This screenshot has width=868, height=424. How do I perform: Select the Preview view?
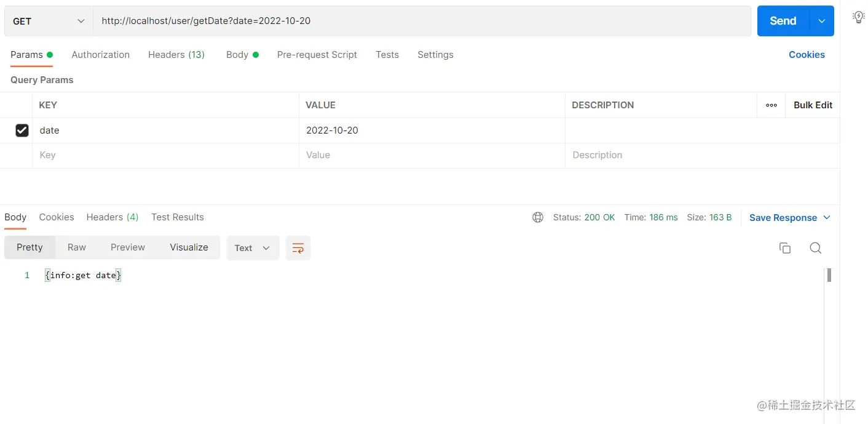[128, 247]
